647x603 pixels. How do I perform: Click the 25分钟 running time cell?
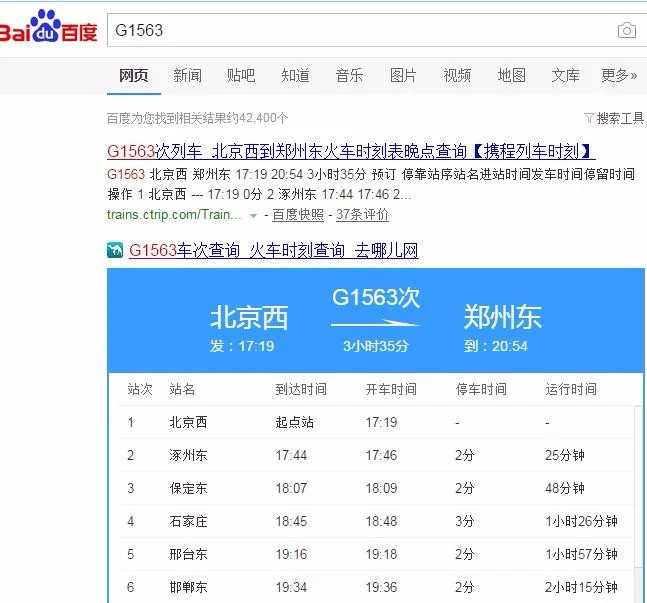pos(564,455)
